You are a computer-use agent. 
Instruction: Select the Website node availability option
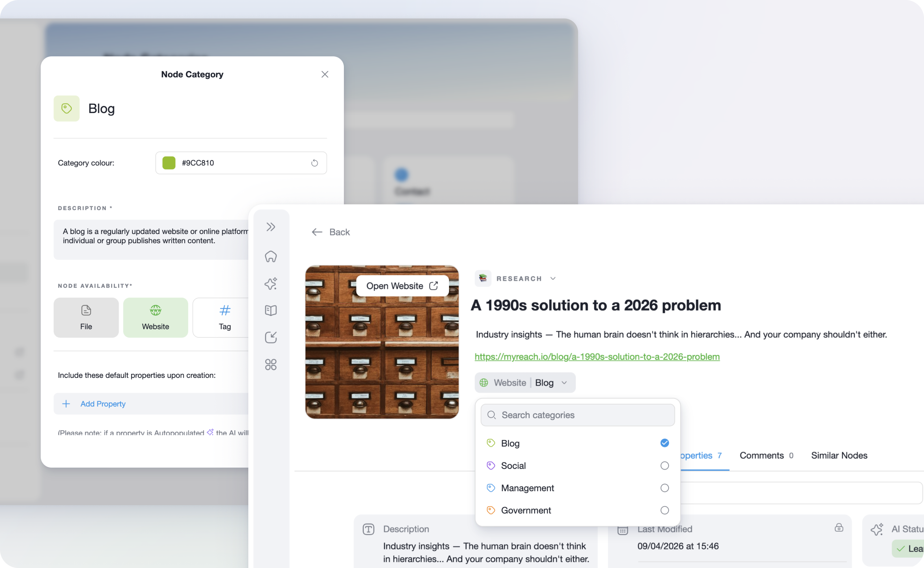pos(156,317)
